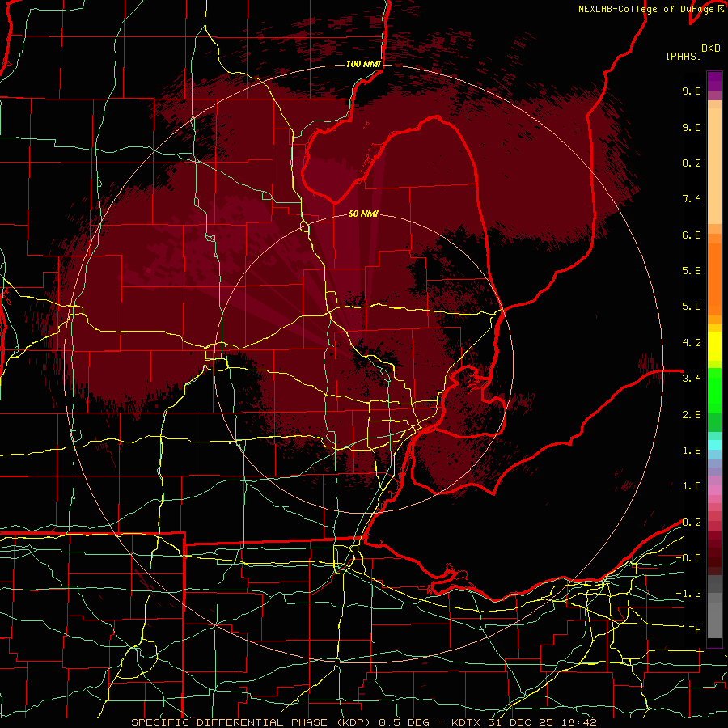This screenshot has height=728, width=728.
Task: Click the 5.0 color scale value
Action: [692, 307]
